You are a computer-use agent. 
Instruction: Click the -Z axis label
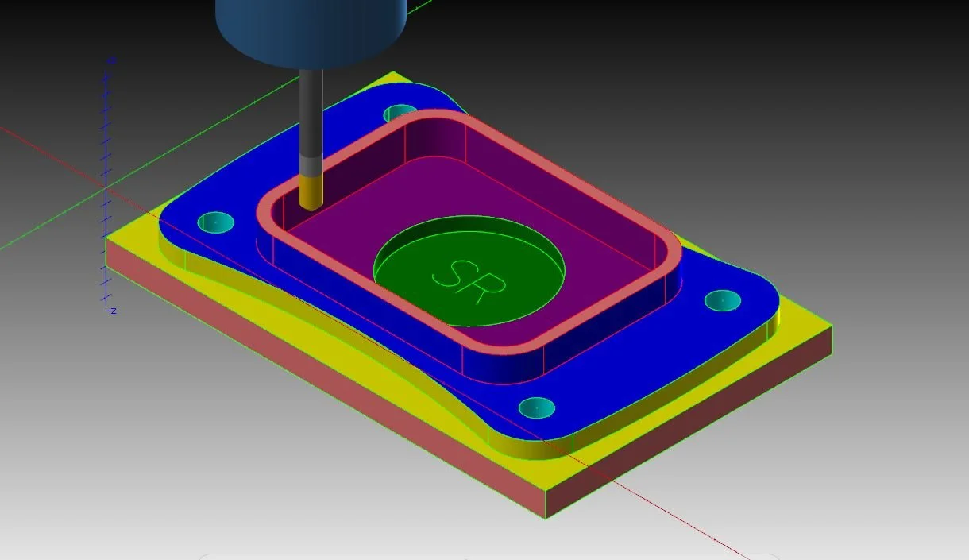pos(110,312)
